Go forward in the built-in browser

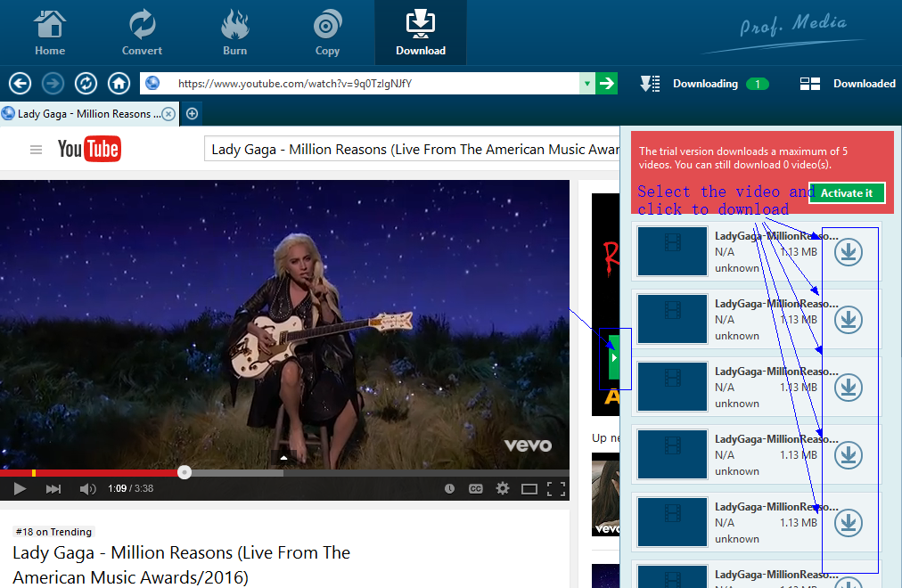[x=53, y=84]
